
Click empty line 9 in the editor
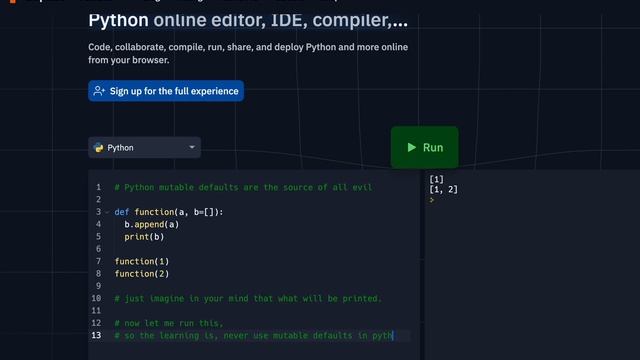tap(261, 286)
